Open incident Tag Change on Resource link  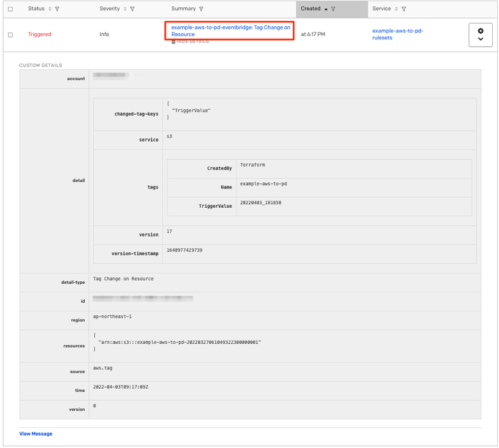[230, 31]
